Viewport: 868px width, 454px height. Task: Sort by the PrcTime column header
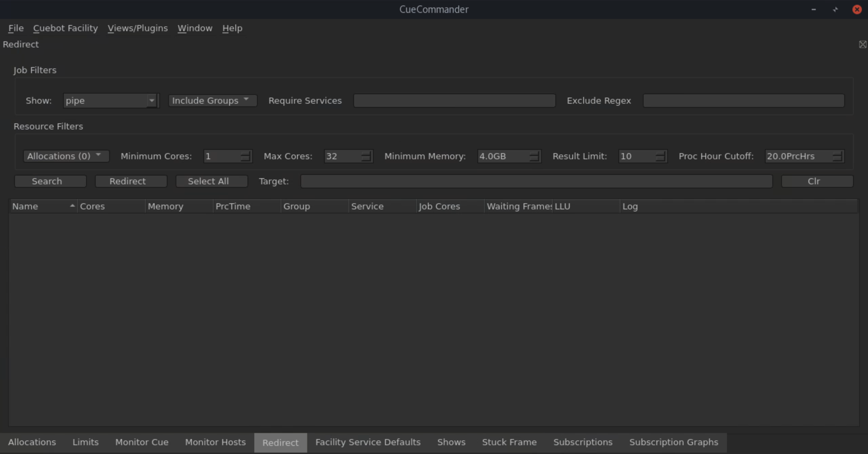point(247,206)
